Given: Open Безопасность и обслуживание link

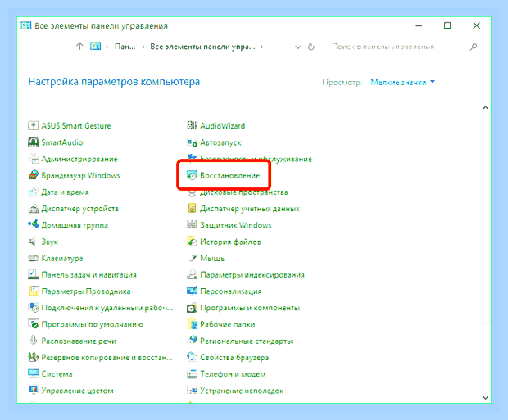Looking at the screenshot, I should tap(256, 159).
